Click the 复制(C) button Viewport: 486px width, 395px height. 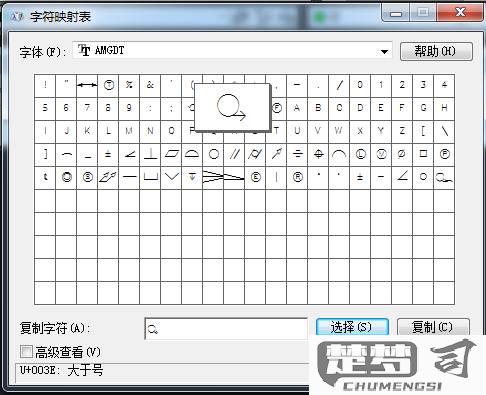point(433,327)
